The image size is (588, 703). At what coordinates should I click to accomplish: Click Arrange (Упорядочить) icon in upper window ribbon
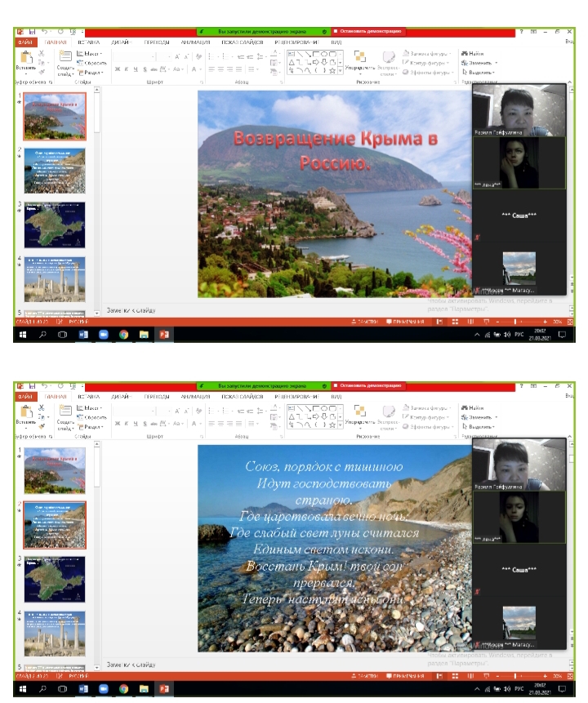click(357, 60)
